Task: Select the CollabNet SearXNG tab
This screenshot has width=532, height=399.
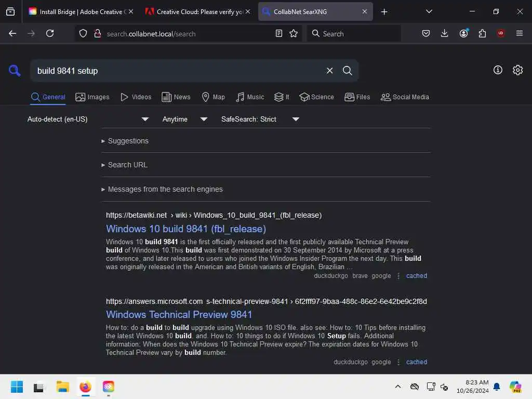Action: click(315, 11)
